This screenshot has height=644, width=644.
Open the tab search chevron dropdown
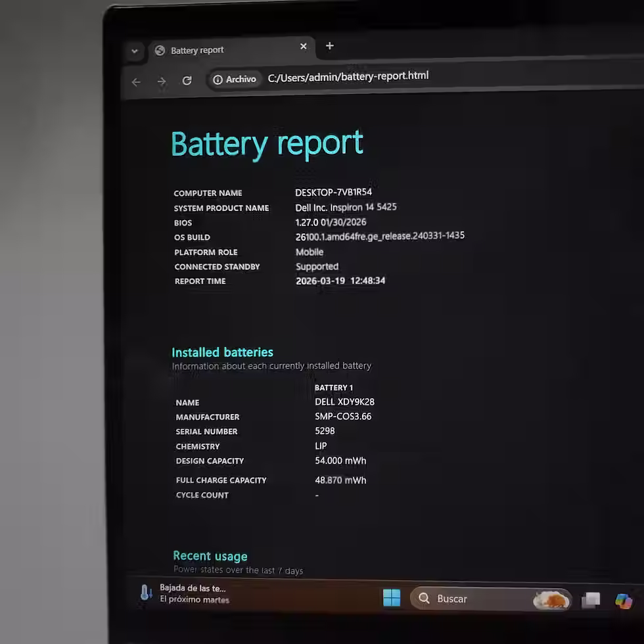134,51
